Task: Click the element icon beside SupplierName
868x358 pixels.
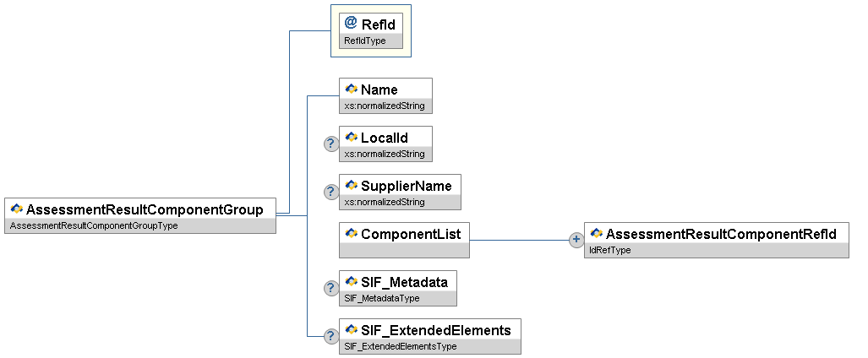Action: [x=351, y=185]
